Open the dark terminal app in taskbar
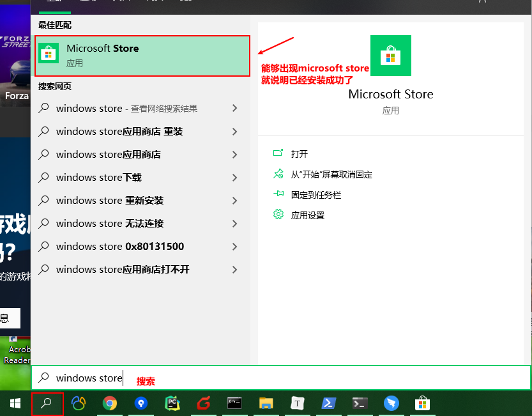 (x=360, y=403)
